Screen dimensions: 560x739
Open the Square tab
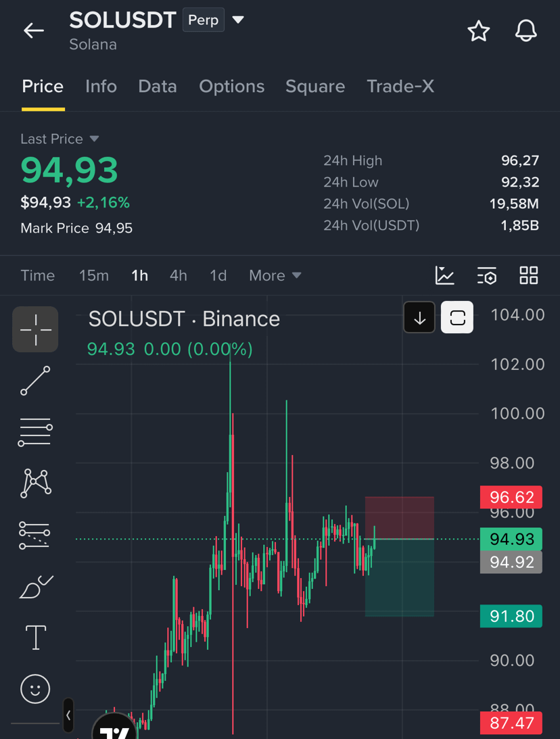tap(315, 87)
